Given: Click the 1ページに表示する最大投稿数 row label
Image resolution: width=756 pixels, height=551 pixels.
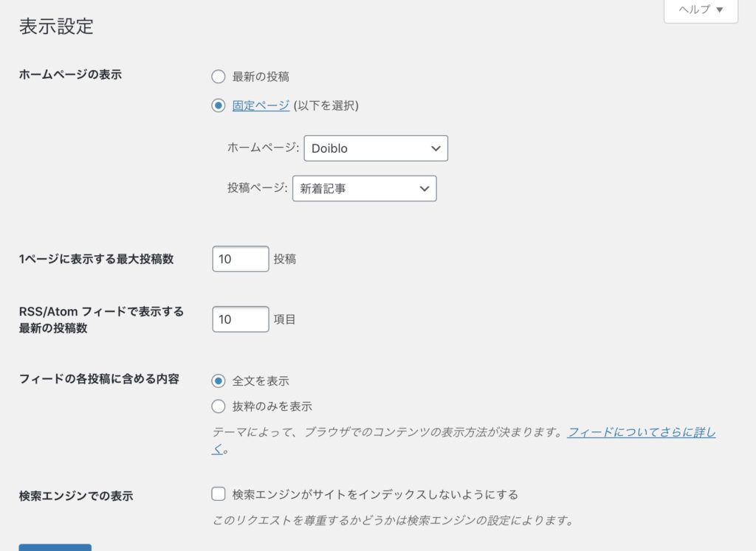Looking at the screenshot, I should pyautogui.click(x=96, y=259).
